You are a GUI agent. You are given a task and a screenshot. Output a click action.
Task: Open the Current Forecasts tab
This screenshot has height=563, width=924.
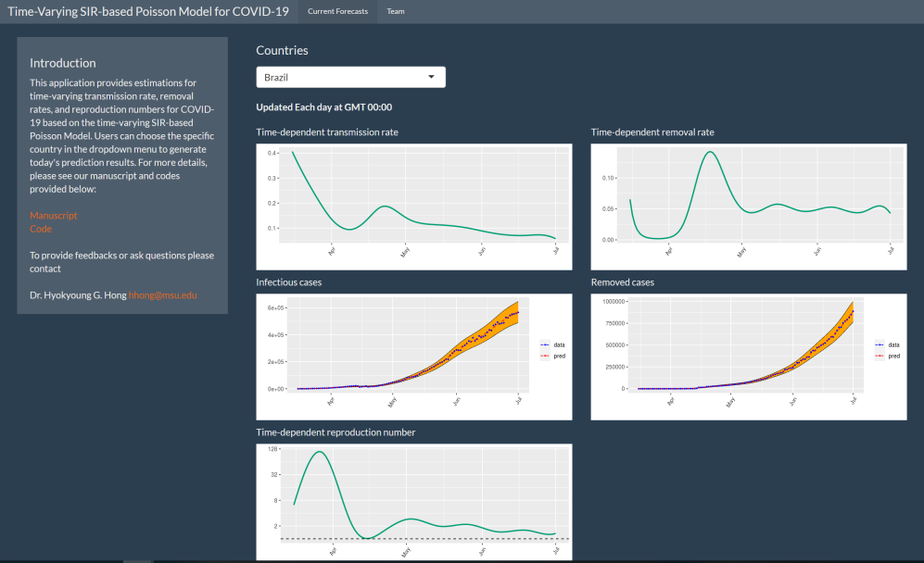[x=337, y=11]
